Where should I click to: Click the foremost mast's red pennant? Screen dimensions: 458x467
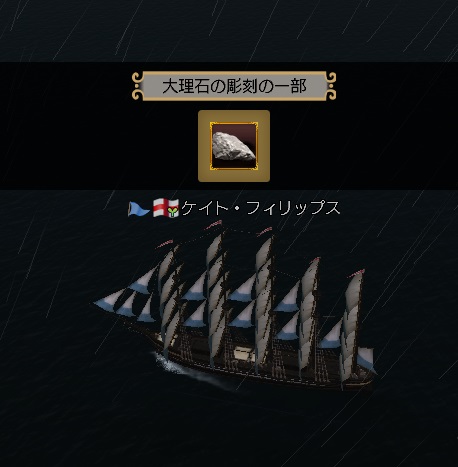pyautogui.click(x=165, y=243)
